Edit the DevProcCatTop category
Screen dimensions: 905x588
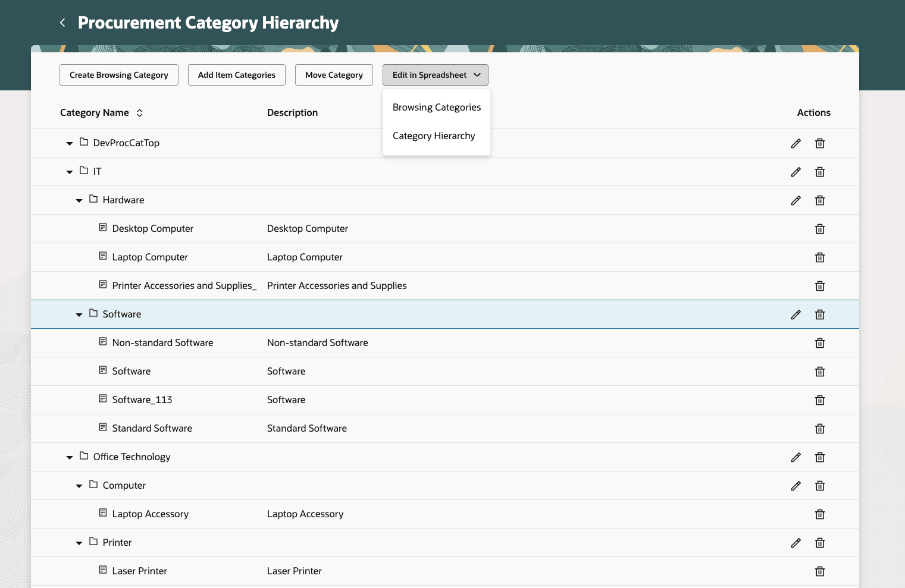pyautogui.click(x=796, y=143)
